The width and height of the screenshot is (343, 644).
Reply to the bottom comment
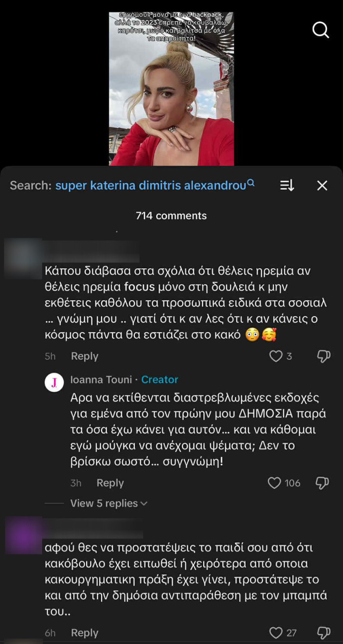click(x=84, y=632)
